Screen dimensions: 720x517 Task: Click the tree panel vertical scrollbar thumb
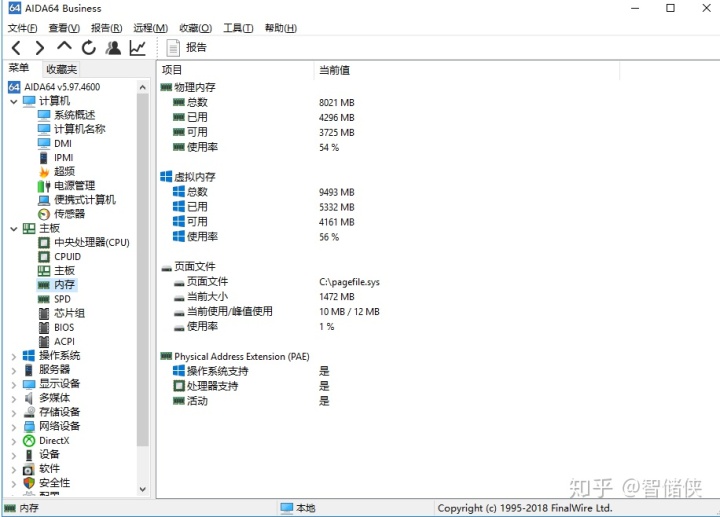[143, 270]
